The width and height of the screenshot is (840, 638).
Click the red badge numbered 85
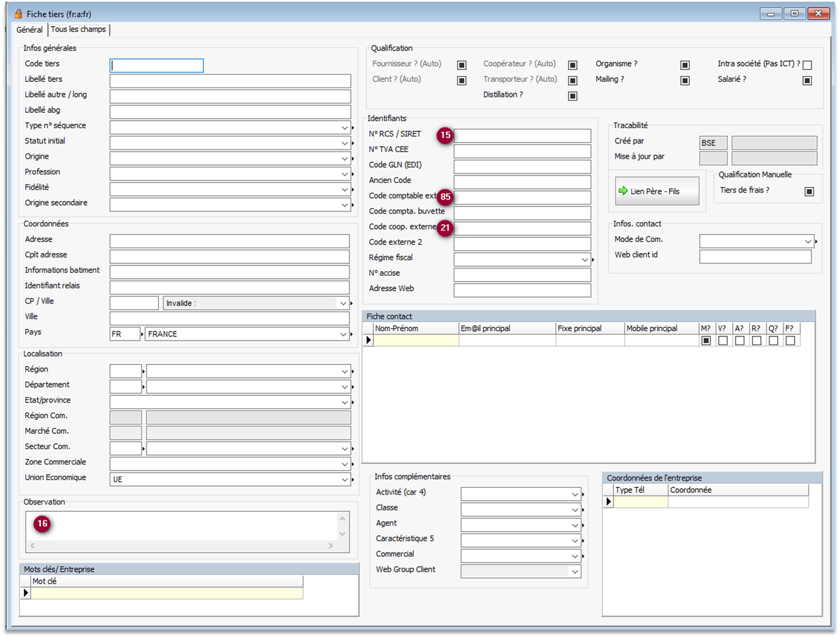[445, 196]
